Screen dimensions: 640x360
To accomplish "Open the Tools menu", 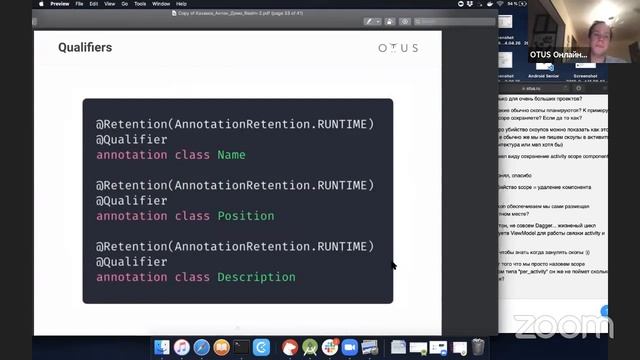I will pyautogui.click(x=140, y=4).
